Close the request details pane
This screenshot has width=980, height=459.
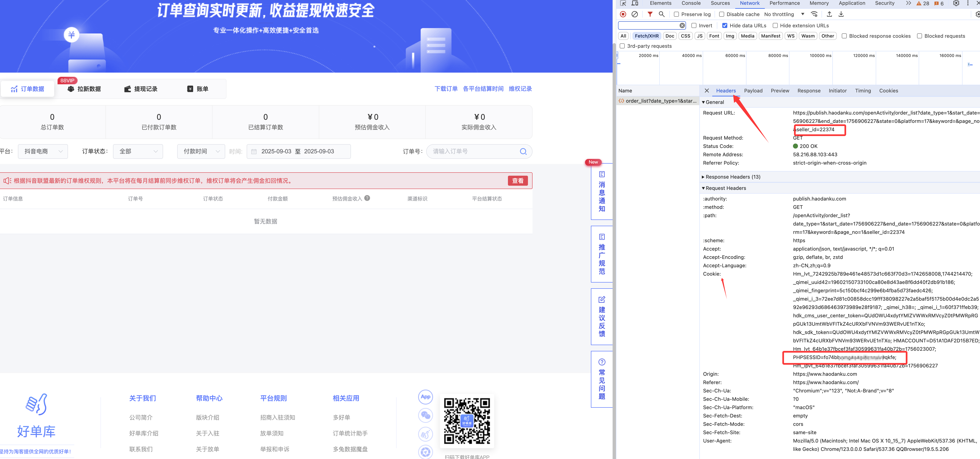click(706, 91)
